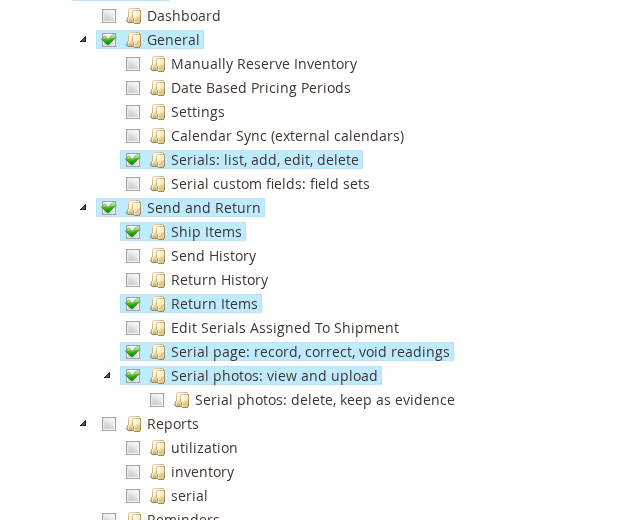Image resolution: width=620 pixels, height=520 pixels.
Task: Click Serials: list, add, edit, delete folder icon
Action: 158,160
